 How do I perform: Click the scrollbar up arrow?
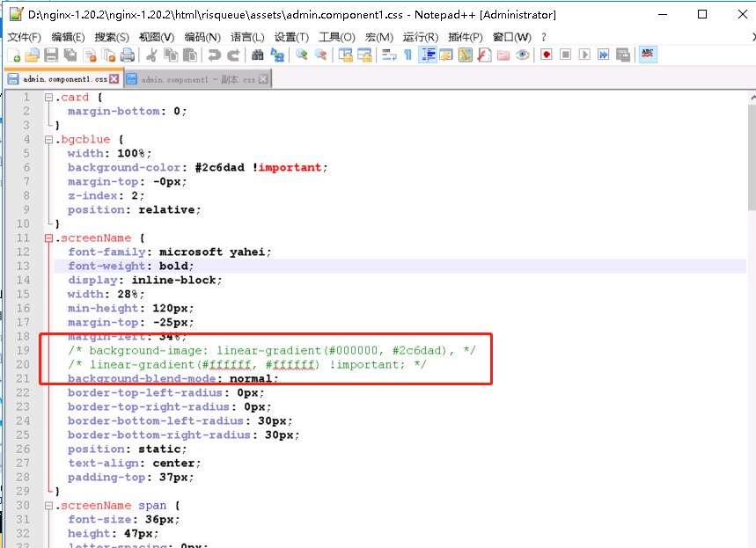[x=752, y=98]
